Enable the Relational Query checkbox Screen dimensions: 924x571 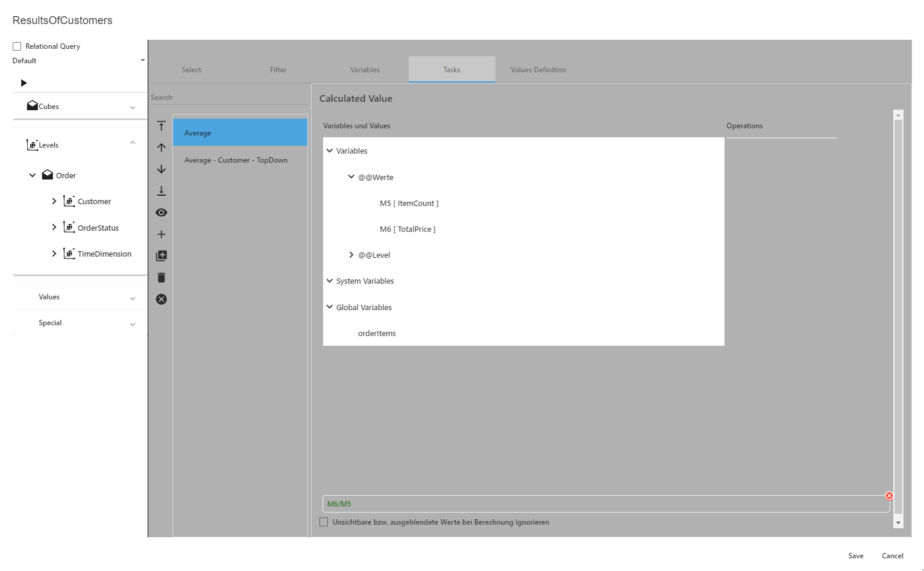pyautogui.click(x=17, y=46)
